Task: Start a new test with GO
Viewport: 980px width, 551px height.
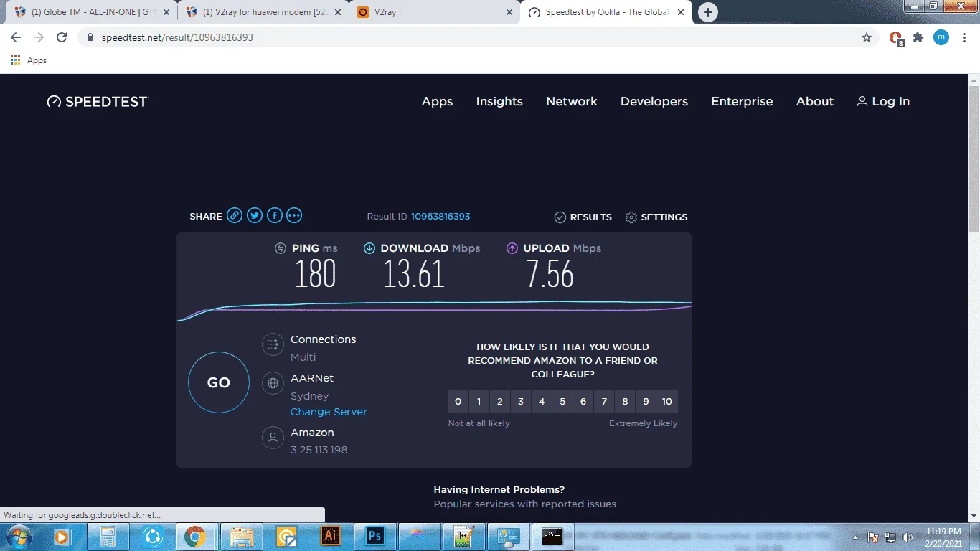Action: click(219, 382)
